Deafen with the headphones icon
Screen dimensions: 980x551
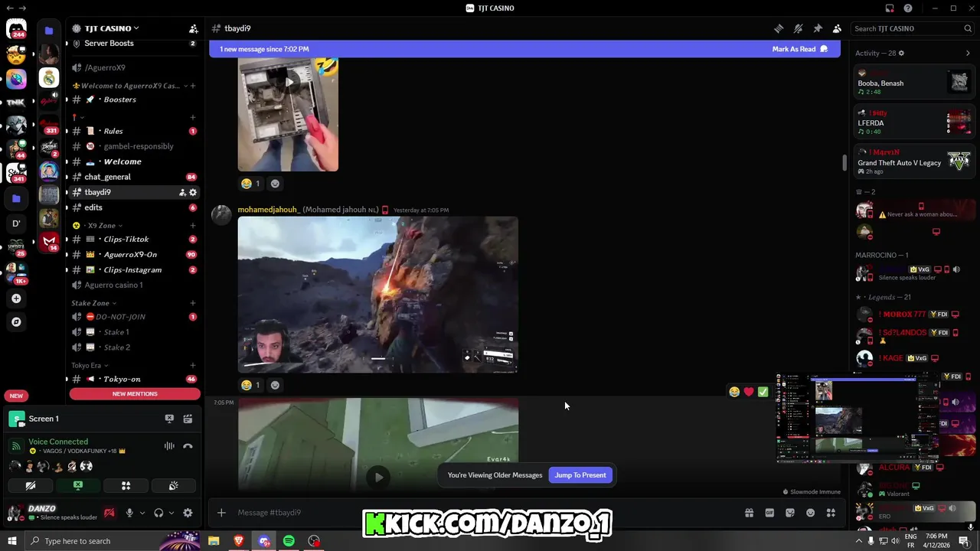[x=158, y=513]
